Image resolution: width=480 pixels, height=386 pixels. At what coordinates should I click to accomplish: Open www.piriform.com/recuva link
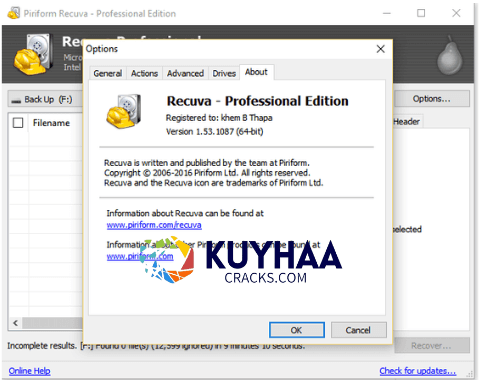pyautogui.click(x=154, y=225)
